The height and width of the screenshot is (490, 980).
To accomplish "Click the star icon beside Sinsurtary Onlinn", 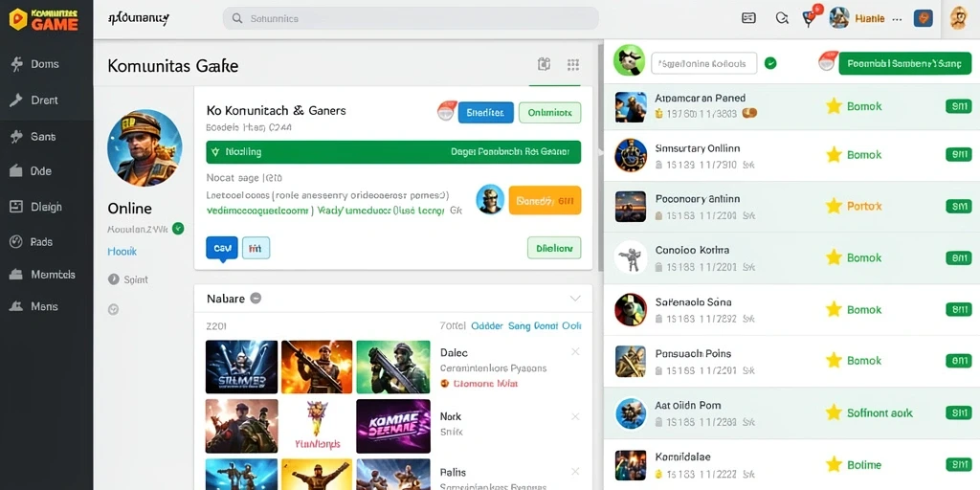I will click(x=834, y=155).
